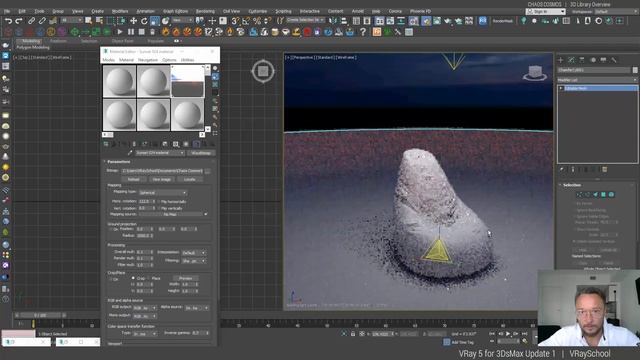Click the toolbar play simulation icon
This screenshot has width=640, height=360.
coord(120,32)
